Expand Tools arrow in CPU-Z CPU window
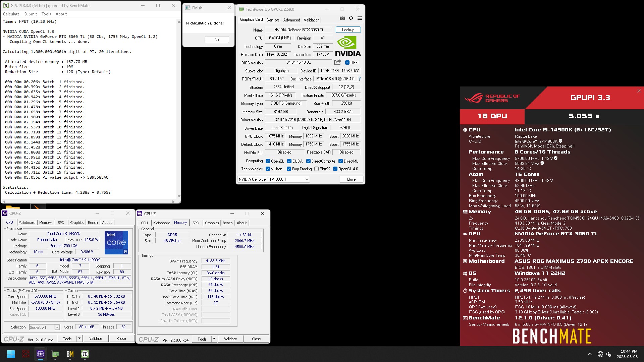Image resolution: width=644 pixels, height=362 pixels. coord(79,339)
